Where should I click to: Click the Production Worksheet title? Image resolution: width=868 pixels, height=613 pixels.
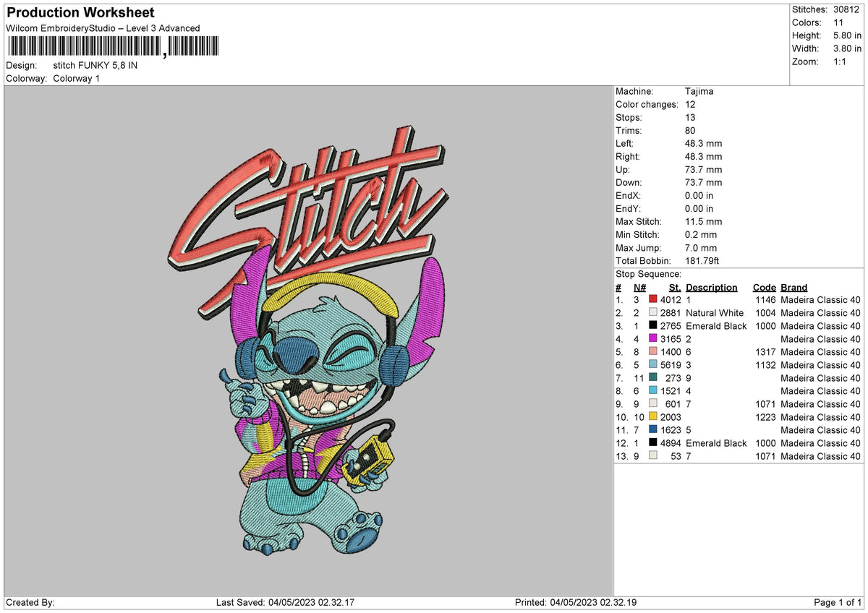click(x=80, y=13)
